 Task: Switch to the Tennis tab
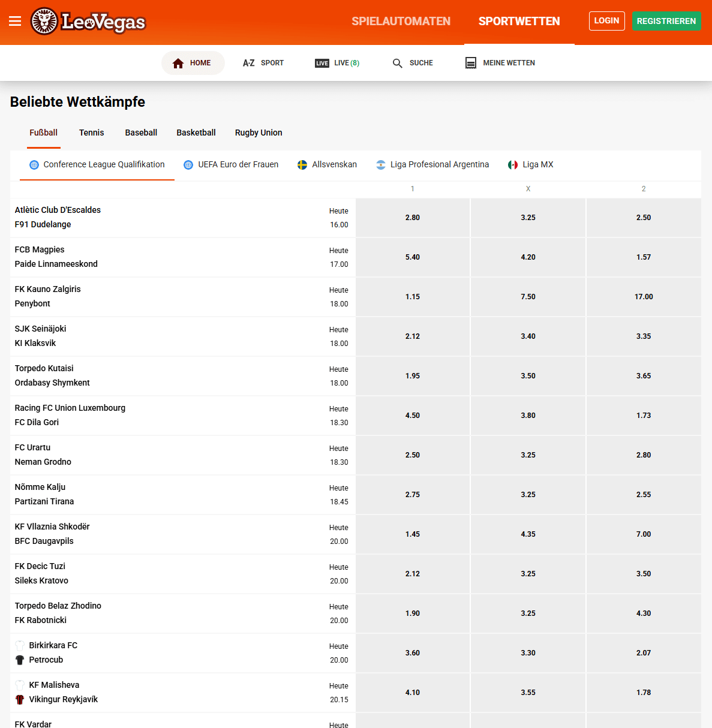point(91,133)
